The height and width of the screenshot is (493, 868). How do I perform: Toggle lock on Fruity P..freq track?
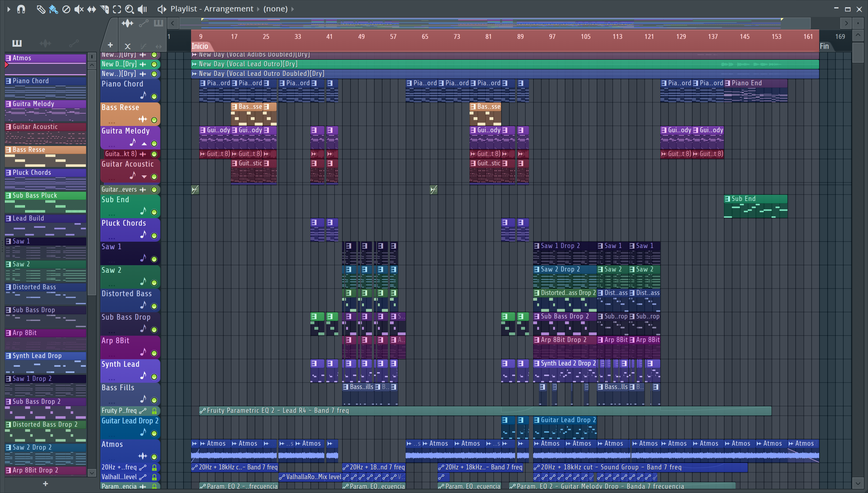pyautogui.click(x=154, y=411)
